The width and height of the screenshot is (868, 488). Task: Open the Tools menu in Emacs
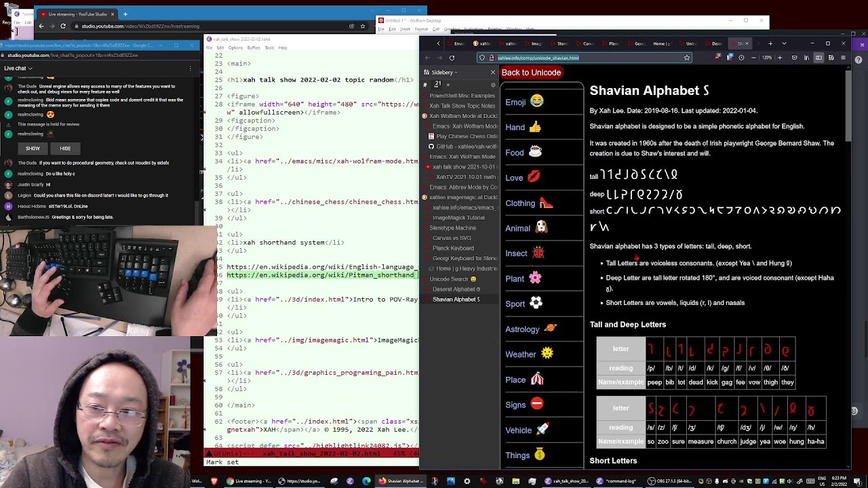coord(269,48)
